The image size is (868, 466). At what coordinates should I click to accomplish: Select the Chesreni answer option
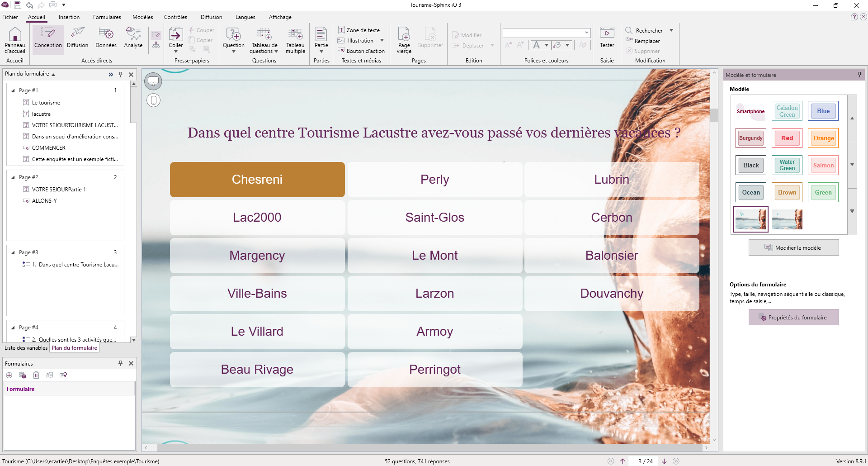click(x=257, y=180)
